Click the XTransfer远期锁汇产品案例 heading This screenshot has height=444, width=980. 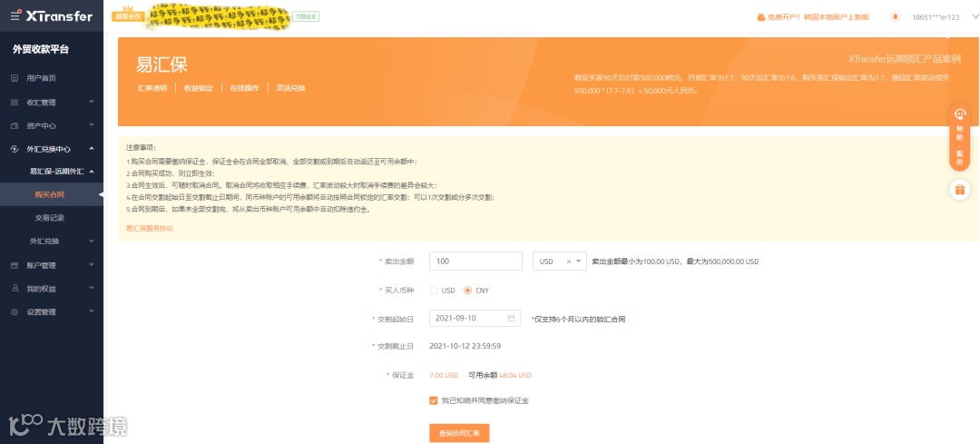(x=905, y=59)
